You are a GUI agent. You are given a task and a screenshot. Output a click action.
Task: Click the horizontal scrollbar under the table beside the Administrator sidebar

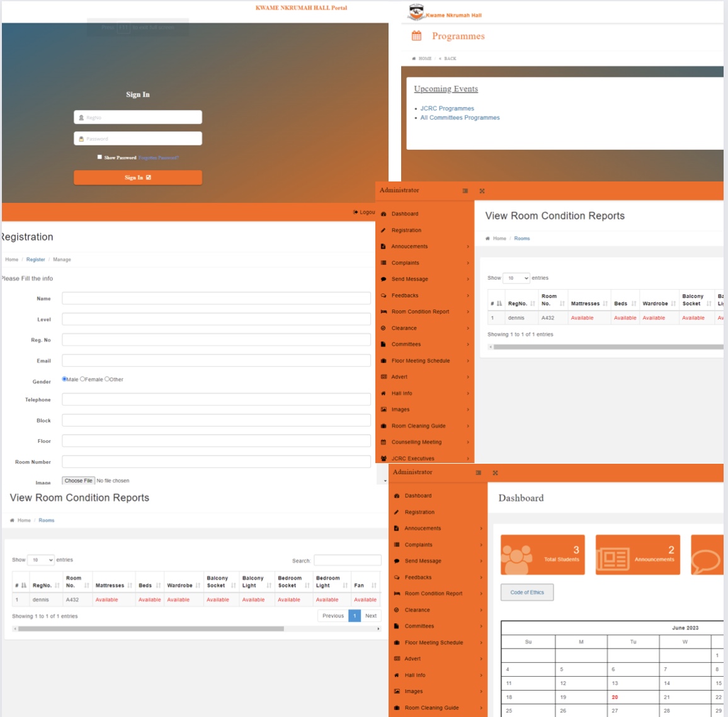point(608,347)
